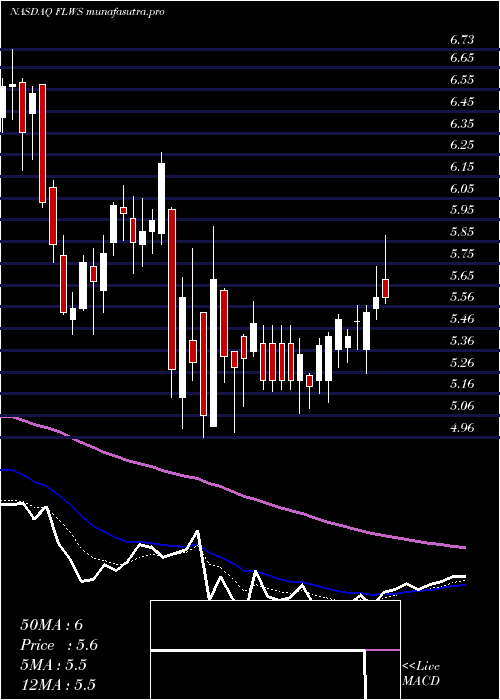
Task: Click the 5.95 price axis label
Action: pyautogui.click(x=462, y=210)
